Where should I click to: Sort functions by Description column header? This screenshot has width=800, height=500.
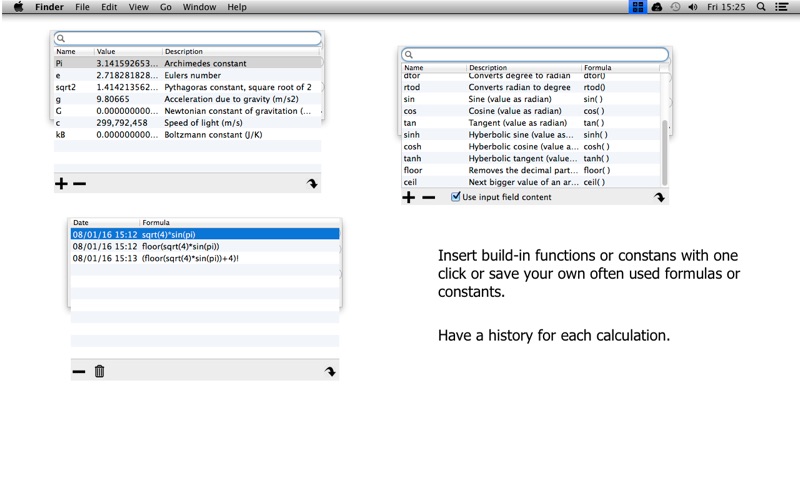pos(524,67)
